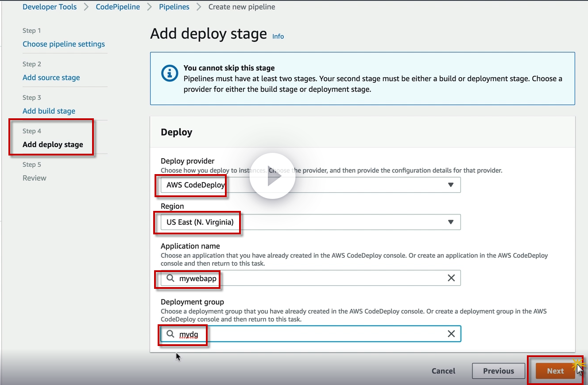Click the Deploy section heading
This screenshot has height=385, width=588.
pyautogui.click(x=177, y=132)
